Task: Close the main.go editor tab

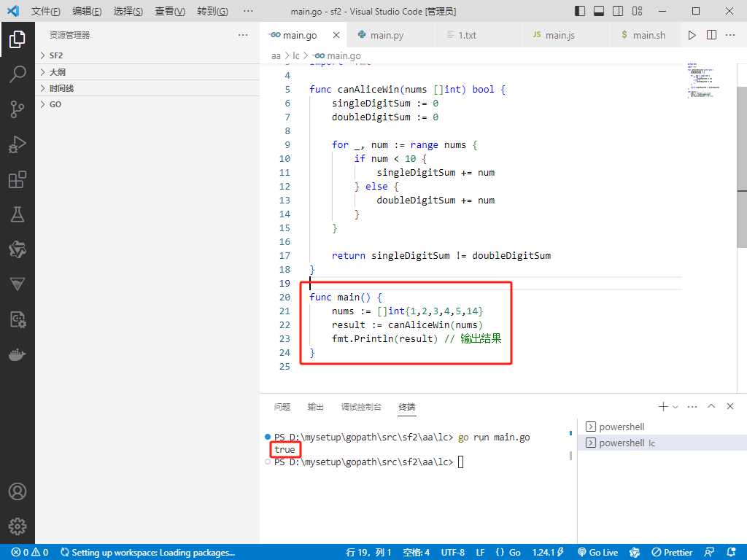Action: [x=336, y=35]
